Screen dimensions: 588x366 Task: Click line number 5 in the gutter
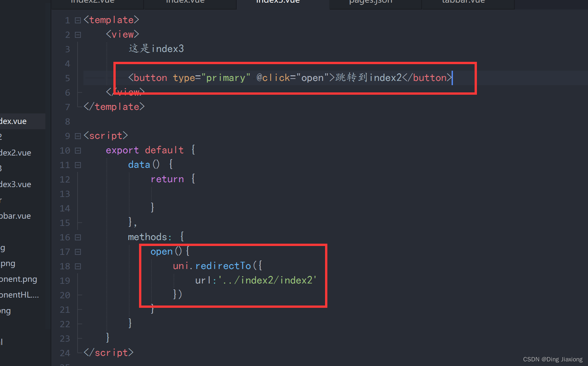(67, 78)
